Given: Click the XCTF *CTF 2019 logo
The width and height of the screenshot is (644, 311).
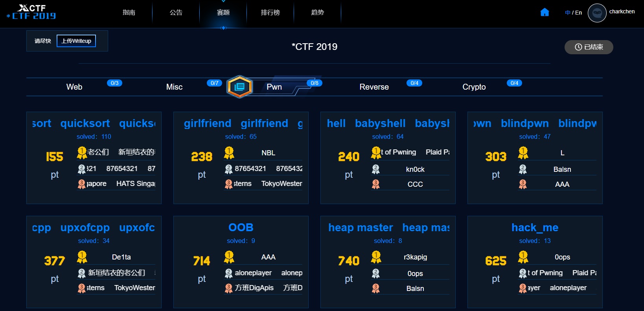Looking at the screenshot, I should [x=31, y=12].
